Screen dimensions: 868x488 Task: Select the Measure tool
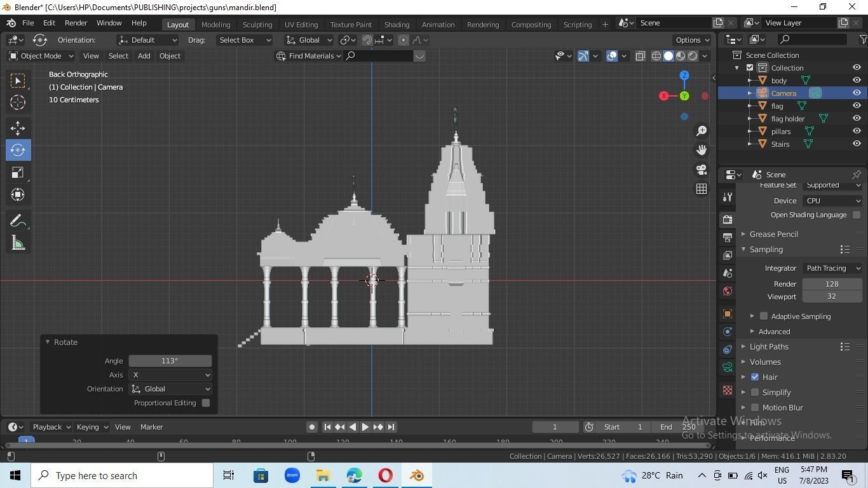pyautogui.click(x=18, y=243)
